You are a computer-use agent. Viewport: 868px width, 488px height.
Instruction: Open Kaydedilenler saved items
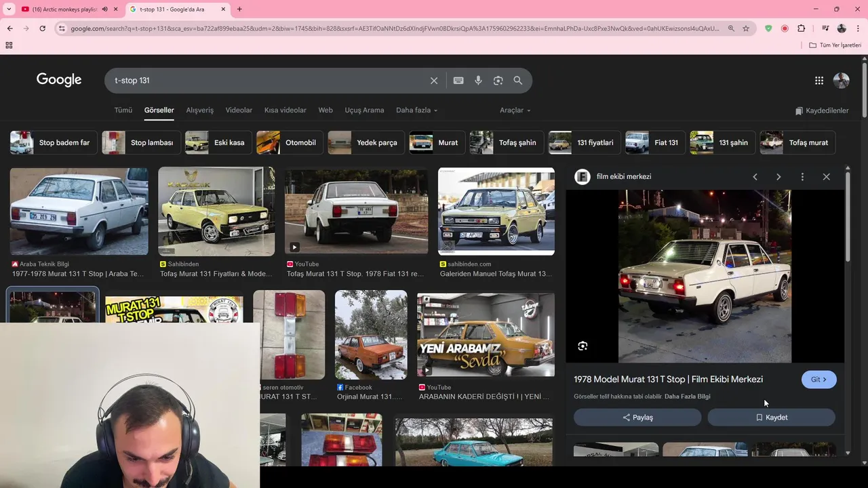click(822, 110)
